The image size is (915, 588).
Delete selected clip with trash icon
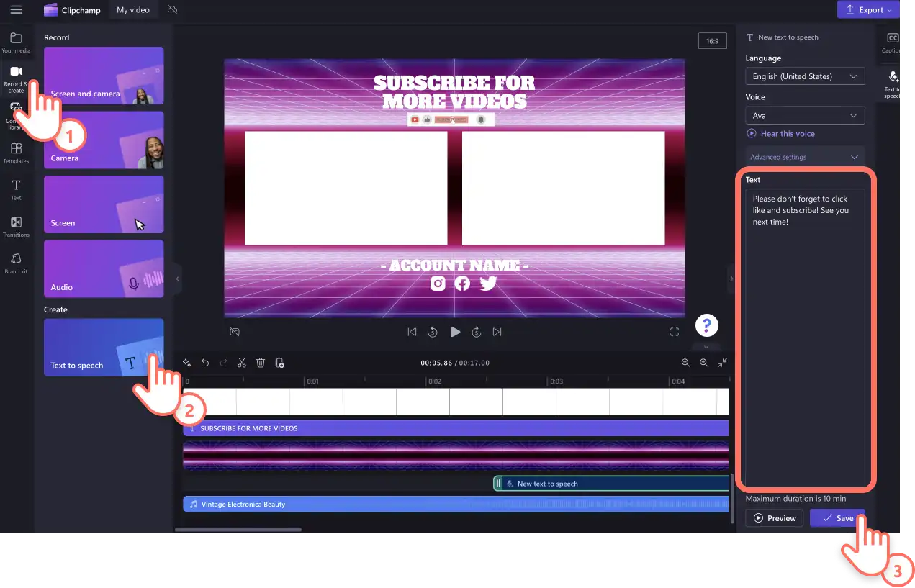261,363
